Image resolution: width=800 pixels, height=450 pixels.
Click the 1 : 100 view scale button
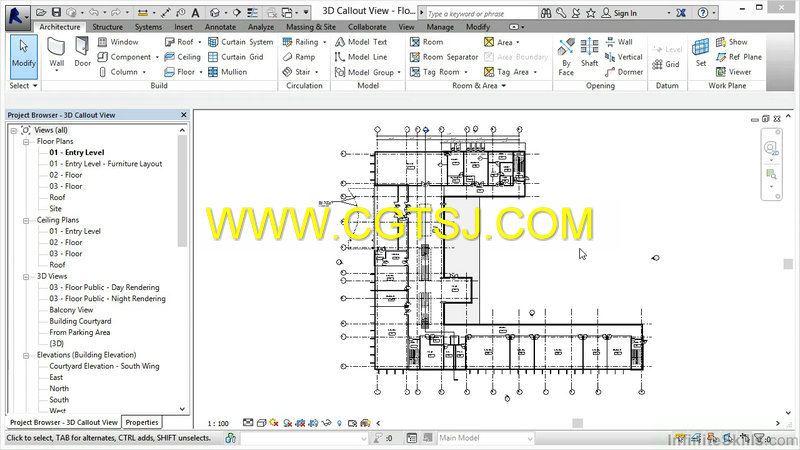[x=218, y=423]
